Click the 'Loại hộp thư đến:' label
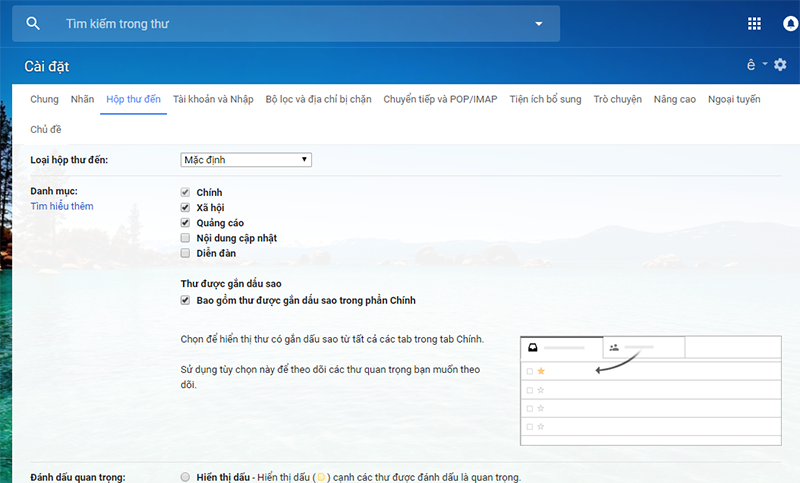The width and height of the screenshot is (800, 483). click(x=69, y=160)
